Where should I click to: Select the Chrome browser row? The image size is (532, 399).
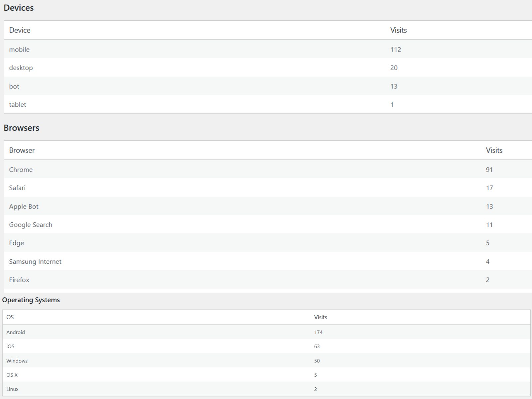pyautogui.click(x=21, y=170)
